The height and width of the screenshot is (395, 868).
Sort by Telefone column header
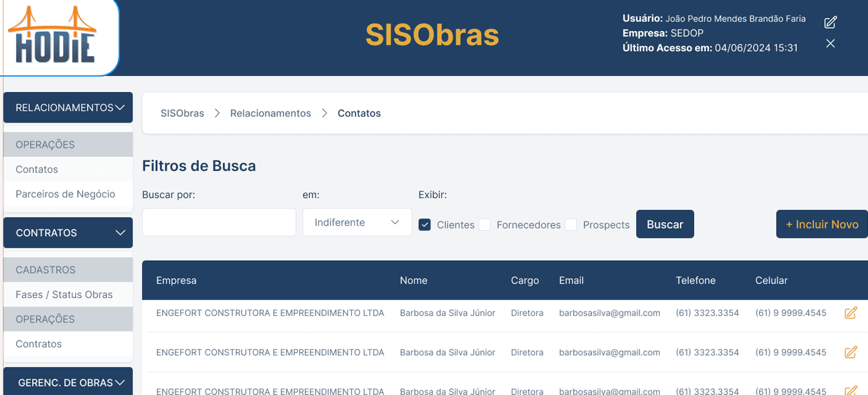696,280
